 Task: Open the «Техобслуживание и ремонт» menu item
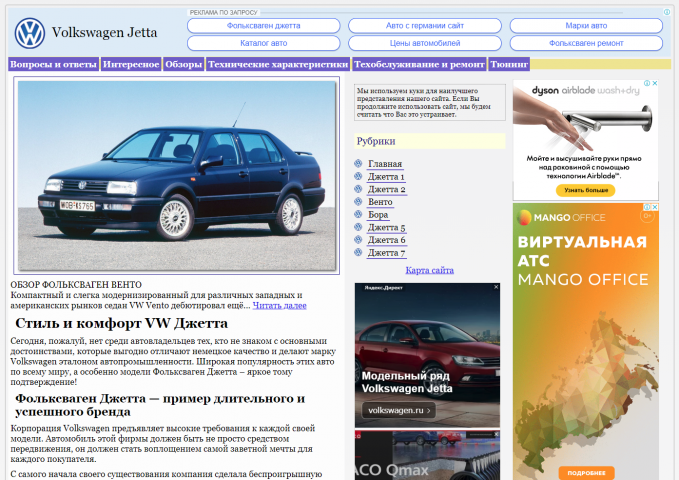tap(419, 64)
